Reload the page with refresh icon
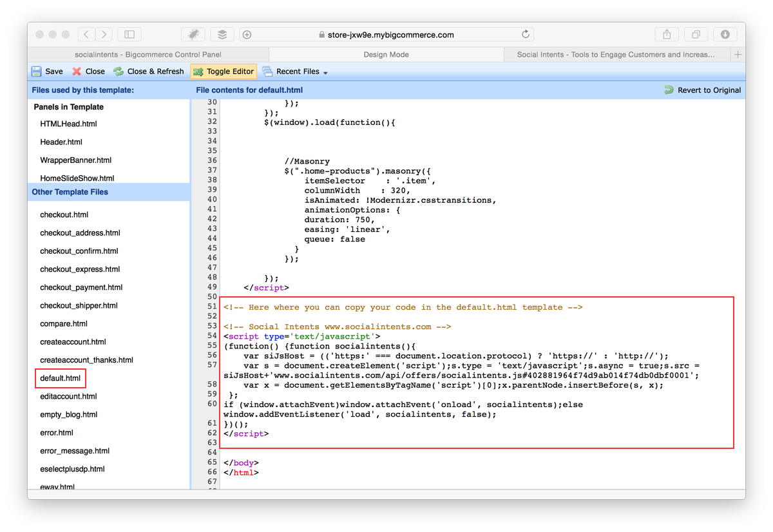 coord(526,34)
